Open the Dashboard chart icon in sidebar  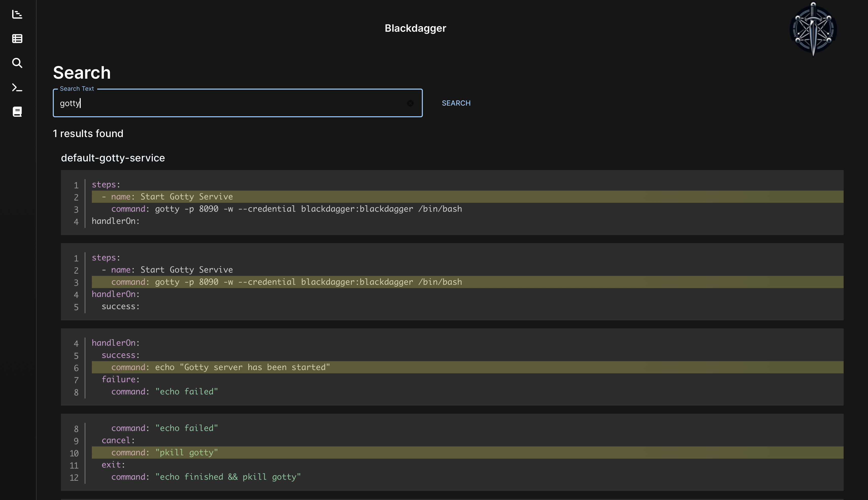pyautogui.click(x=17, y=14)
